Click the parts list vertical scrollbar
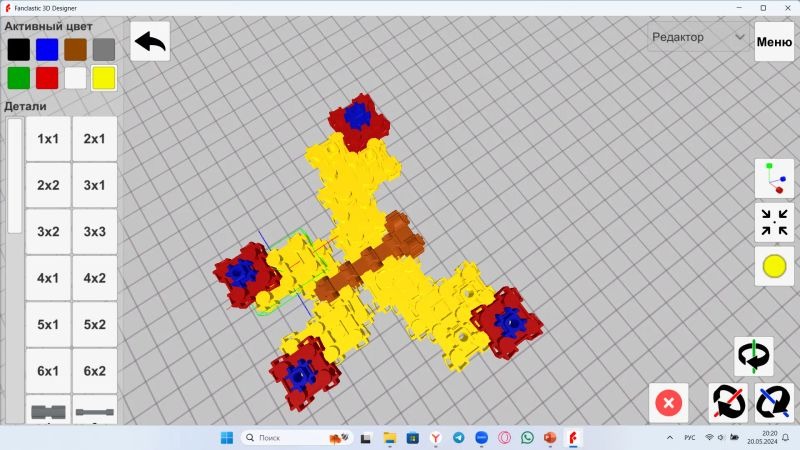The height and width of the screenshot is (450, 800). 14,175
